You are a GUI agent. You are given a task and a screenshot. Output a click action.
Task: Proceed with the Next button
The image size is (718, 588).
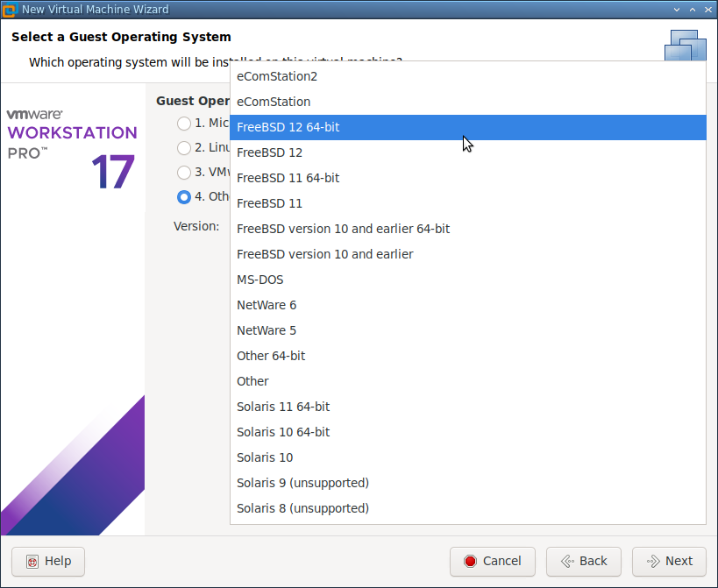click(x=669, y=562)
